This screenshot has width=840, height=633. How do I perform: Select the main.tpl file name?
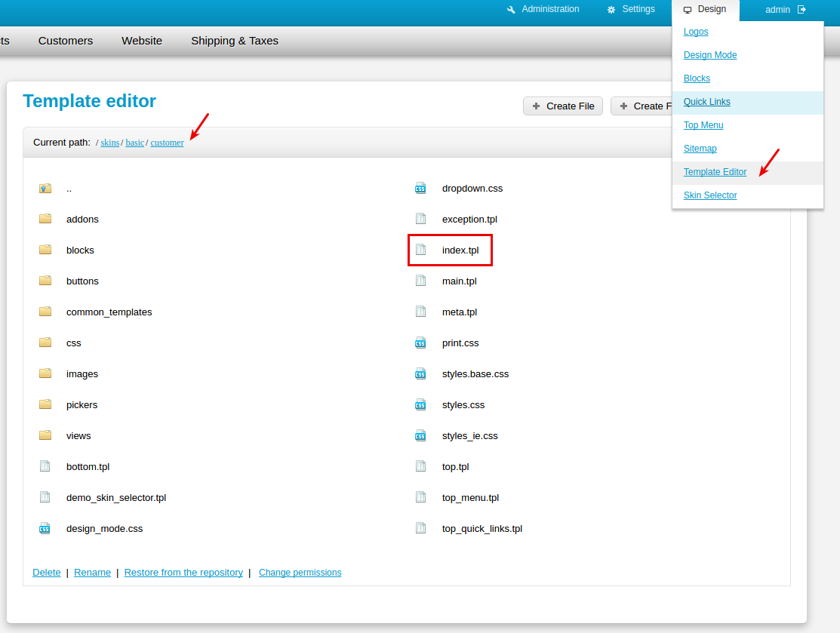point(459,281)
